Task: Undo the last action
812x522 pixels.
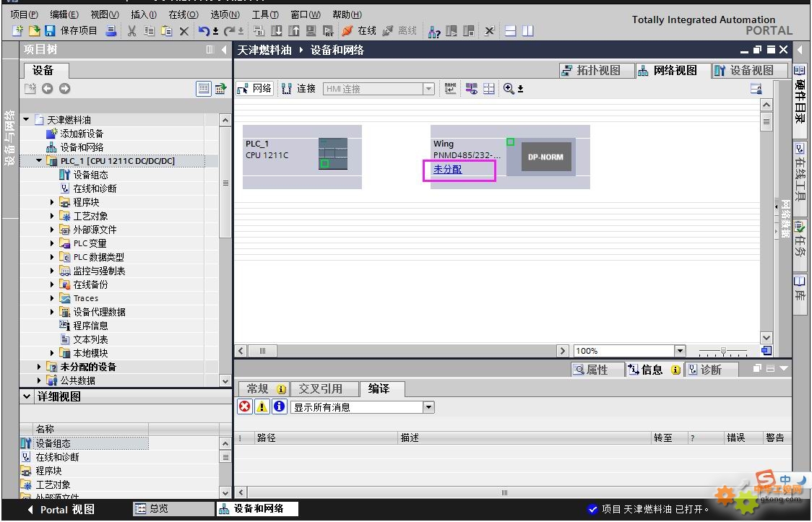Action: 204,31
